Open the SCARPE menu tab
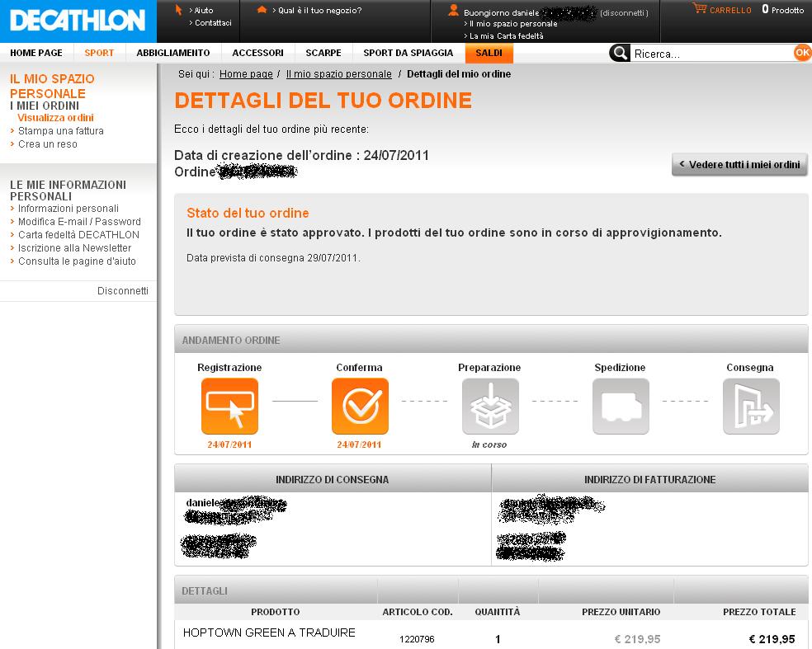812x649 pixels. point(323,53)
